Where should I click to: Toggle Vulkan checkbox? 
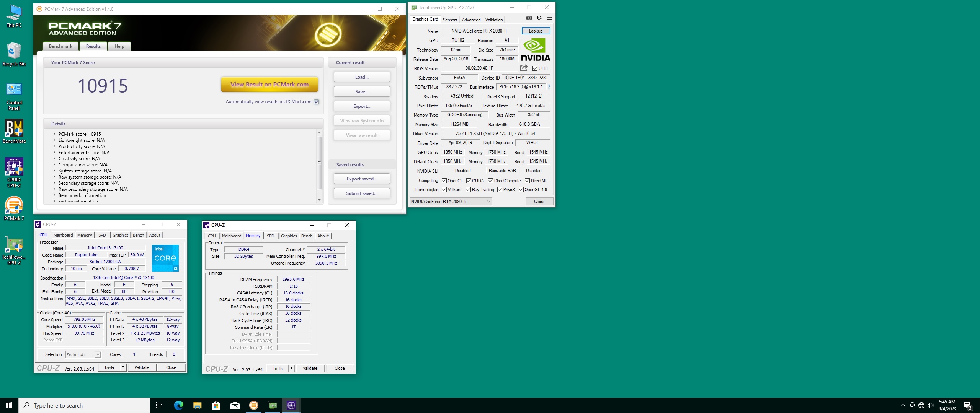444,190
